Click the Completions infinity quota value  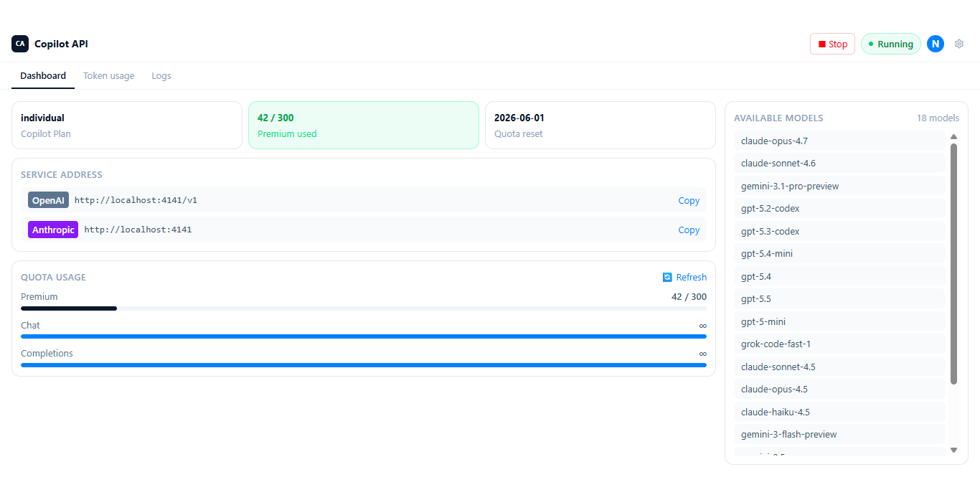click(703, 354)
